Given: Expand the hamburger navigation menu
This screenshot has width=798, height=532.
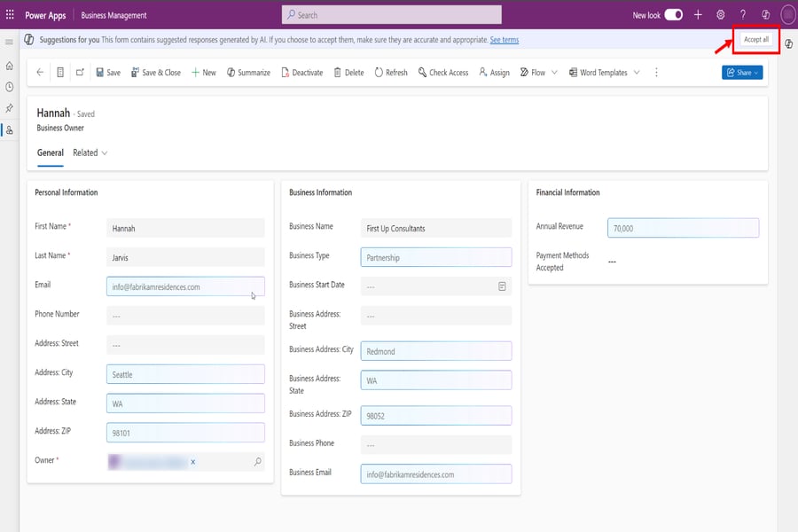Looking at the screenshot, I should point(9,42).
